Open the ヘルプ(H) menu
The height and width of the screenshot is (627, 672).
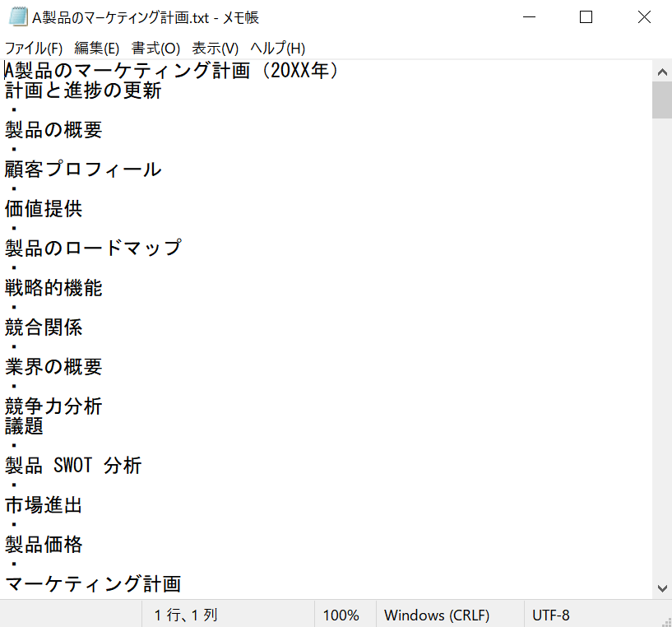pos(277,49)
